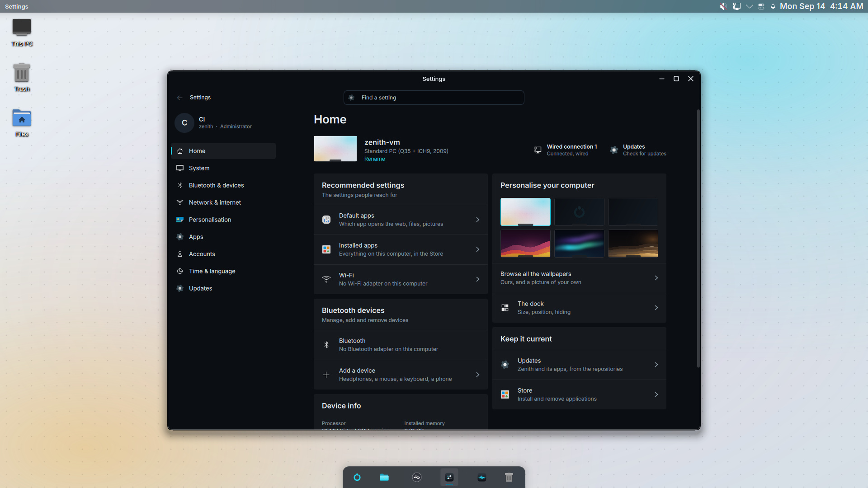This screenshot has width=868, height=488.
Task: Open Apps in the sidebar
Action: tap(223, 237)
